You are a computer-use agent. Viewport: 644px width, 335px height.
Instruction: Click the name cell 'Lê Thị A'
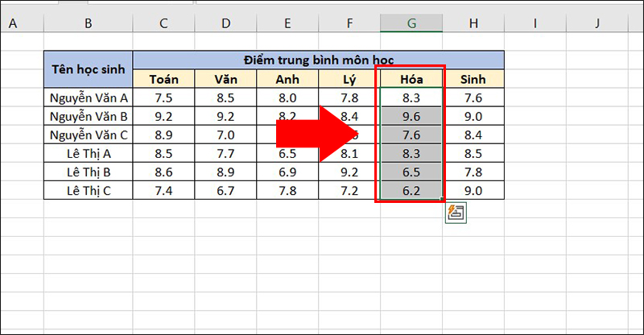click(x=89, y=153)
